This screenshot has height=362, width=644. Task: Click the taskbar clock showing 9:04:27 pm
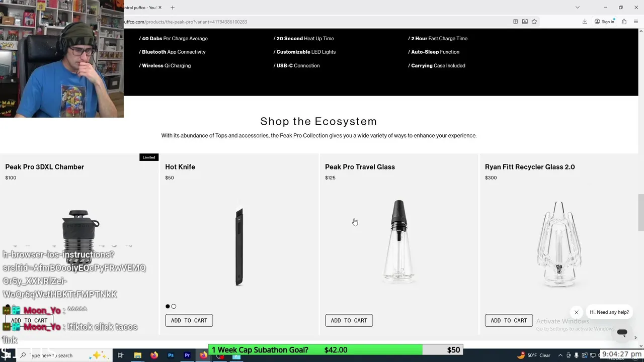pyautogui.click(x=622, y=354)
